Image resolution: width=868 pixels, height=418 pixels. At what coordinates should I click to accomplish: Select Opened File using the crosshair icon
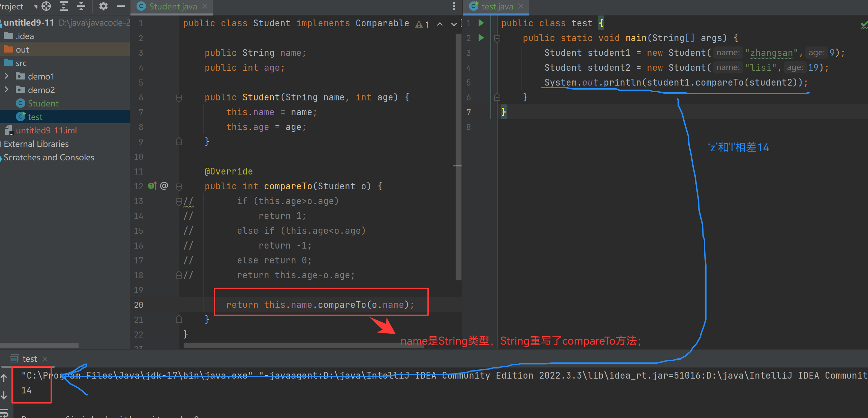pyautogui.click(x=46, y=6)
